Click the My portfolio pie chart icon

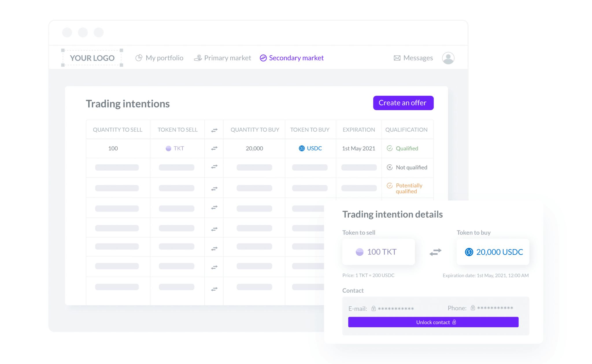pos(139,58)
